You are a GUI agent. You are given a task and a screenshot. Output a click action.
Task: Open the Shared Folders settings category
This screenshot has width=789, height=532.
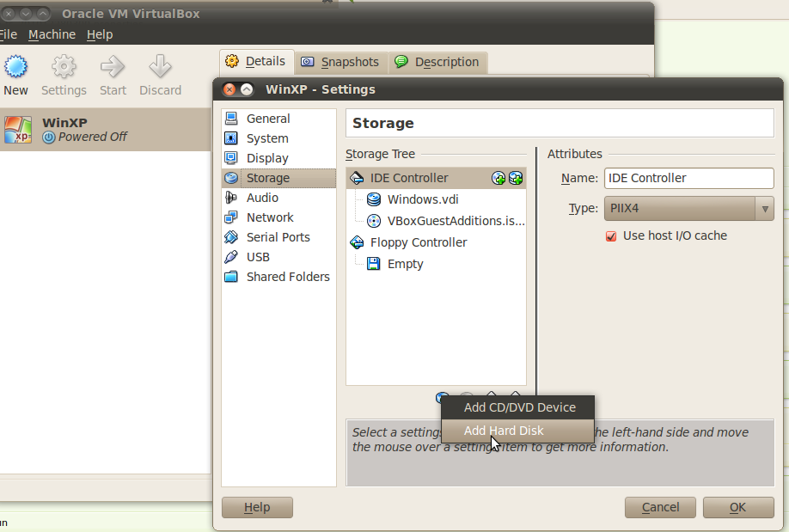278,277
